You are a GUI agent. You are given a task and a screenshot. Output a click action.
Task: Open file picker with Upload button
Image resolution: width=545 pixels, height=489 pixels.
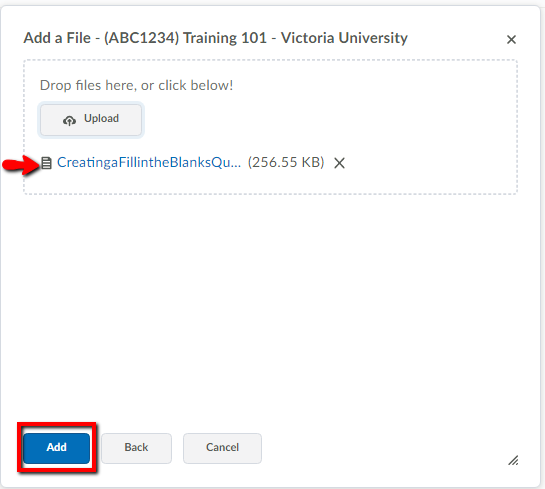pyautogui.click(x=91, y=120)
